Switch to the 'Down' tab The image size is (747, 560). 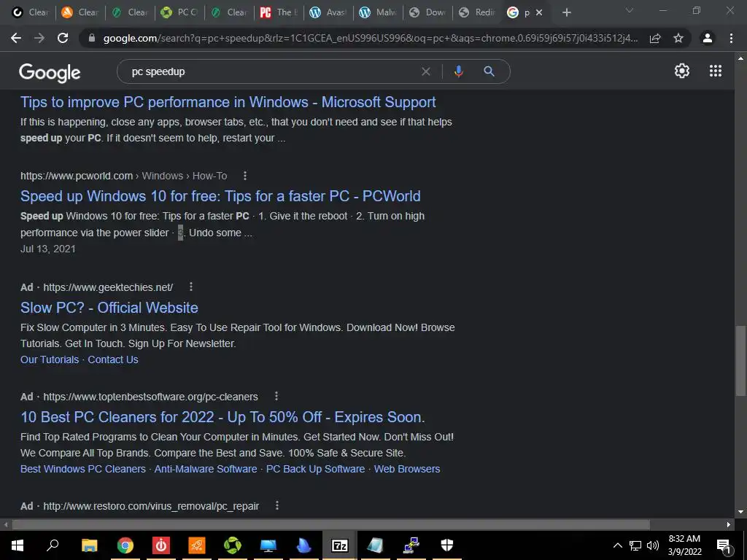click(x=427, y=12)
